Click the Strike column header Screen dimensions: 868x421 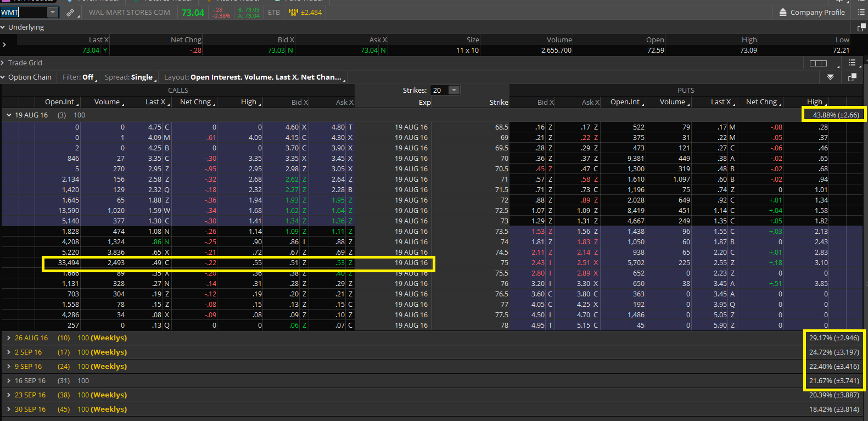tap(499, 102)
